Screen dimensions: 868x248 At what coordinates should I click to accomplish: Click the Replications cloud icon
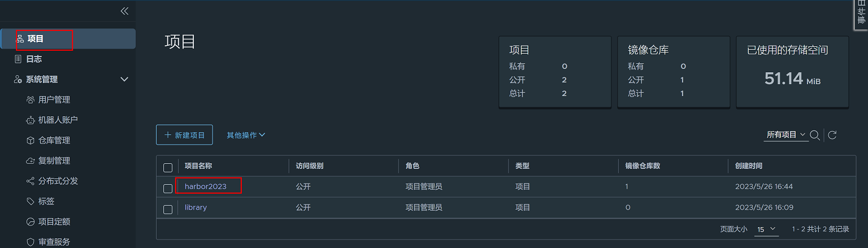pyautogui.click(x=31, y=161)
